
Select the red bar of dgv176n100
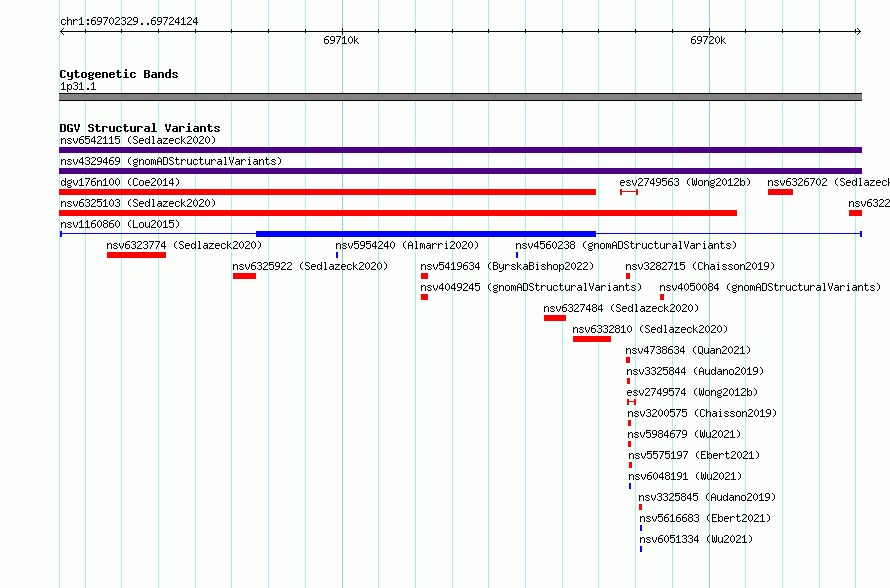pos(328,192)
